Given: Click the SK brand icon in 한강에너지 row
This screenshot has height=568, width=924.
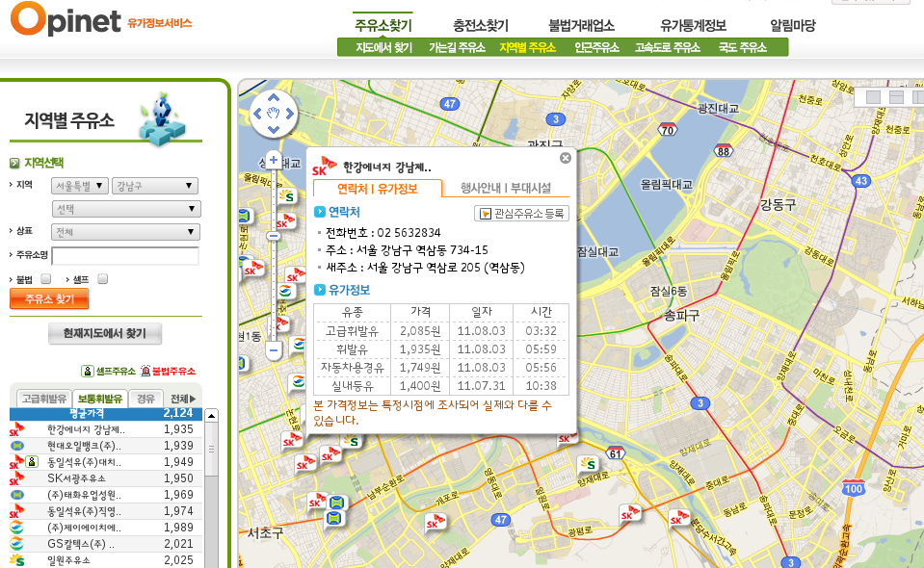Looking at the screenshot, I should click(x=16, y=429).
